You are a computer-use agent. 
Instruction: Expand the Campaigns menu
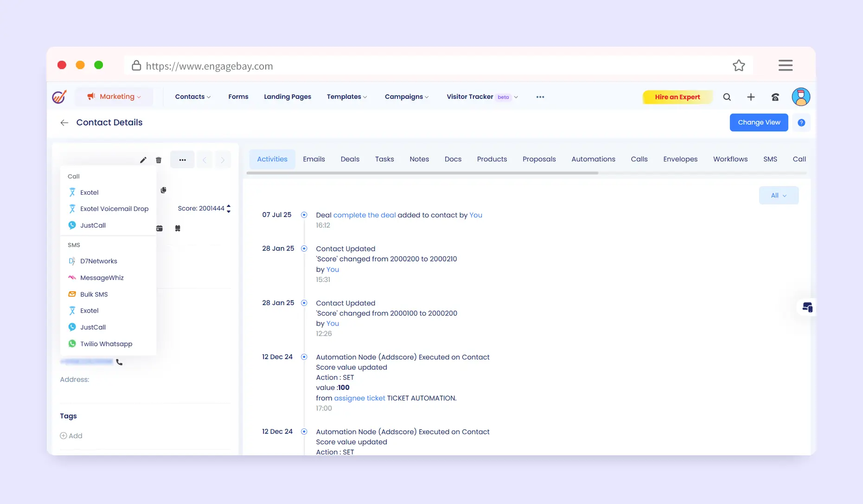coord(406,97)
